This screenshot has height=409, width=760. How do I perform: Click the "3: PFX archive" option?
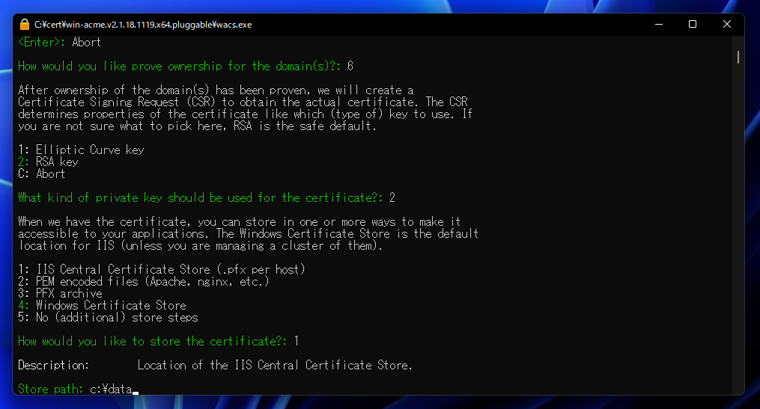pos(60,294)
